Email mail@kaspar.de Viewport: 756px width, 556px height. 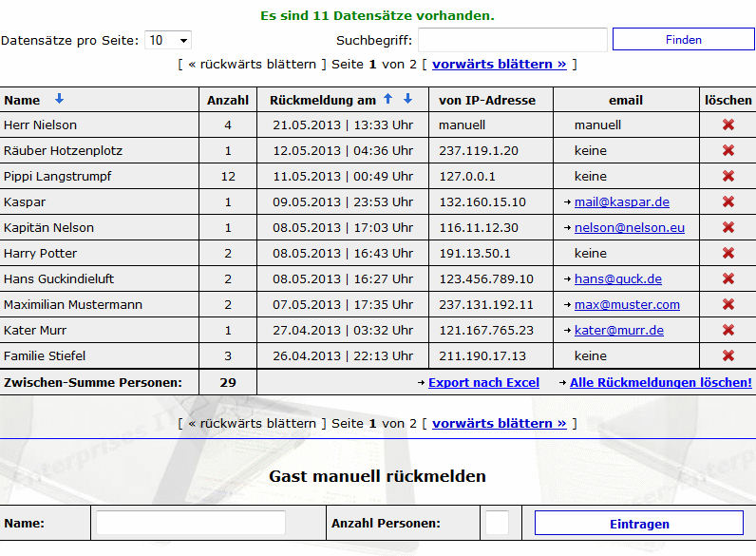622,201
